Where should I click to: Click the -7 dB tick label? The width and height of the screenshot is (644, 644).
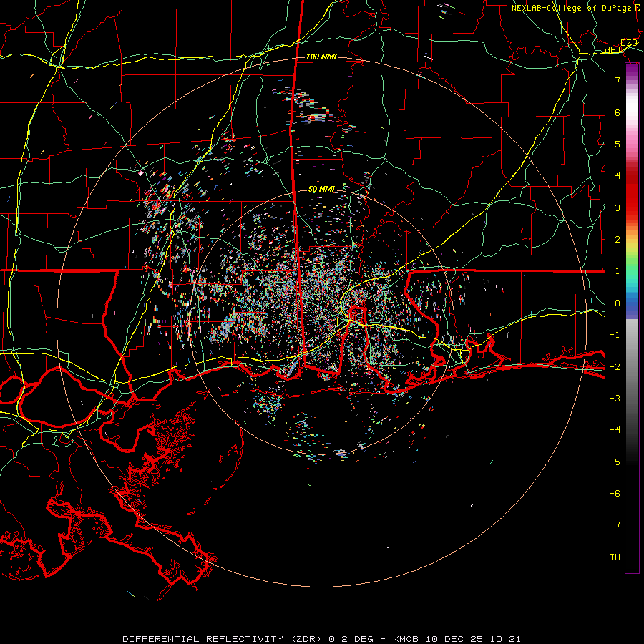pyautogui.click(x=615, y=525)
